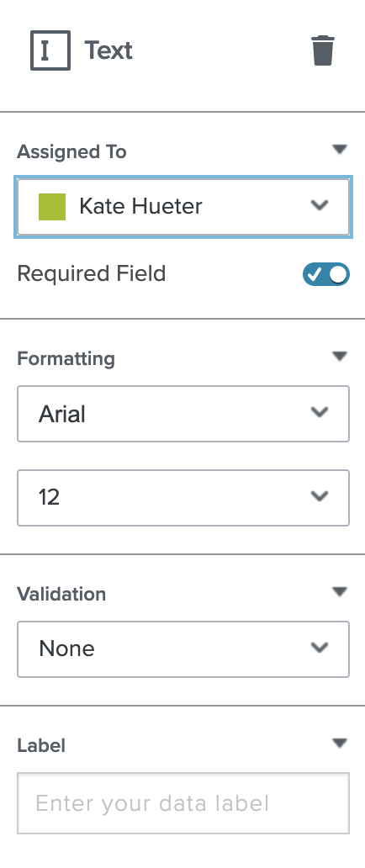Collapse the Validation section arrow
Image resolution: width=365 pixels, height=868 pixels.
coord(340,592)
